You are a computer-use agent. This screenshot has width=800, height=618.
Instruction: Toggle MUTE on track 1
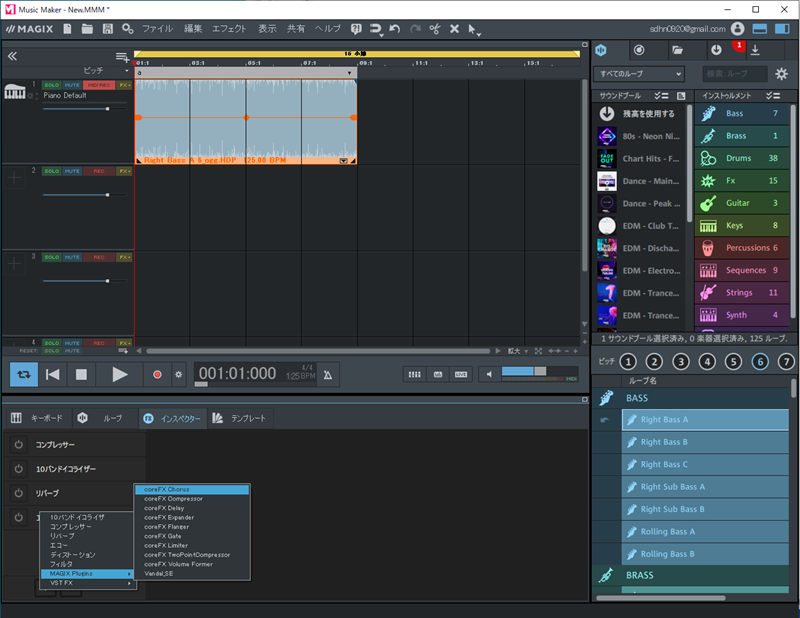coord(72,85)
